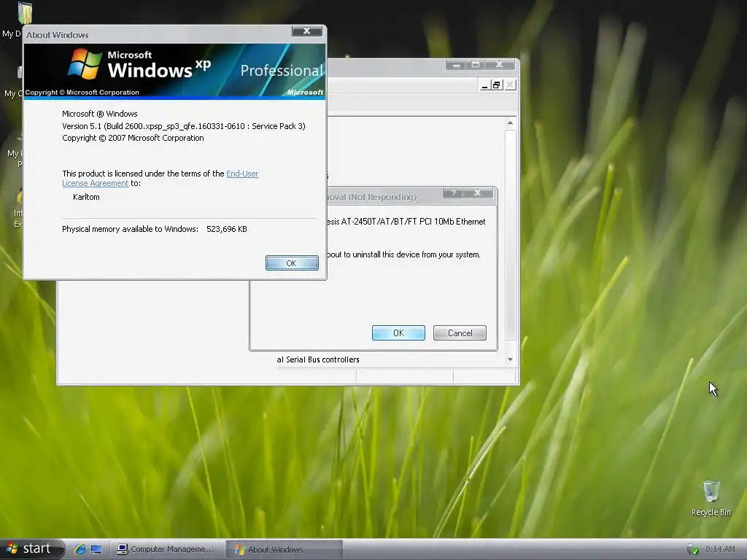747x560 pixels.
Task: Open the Start menu
Action: 31,549
